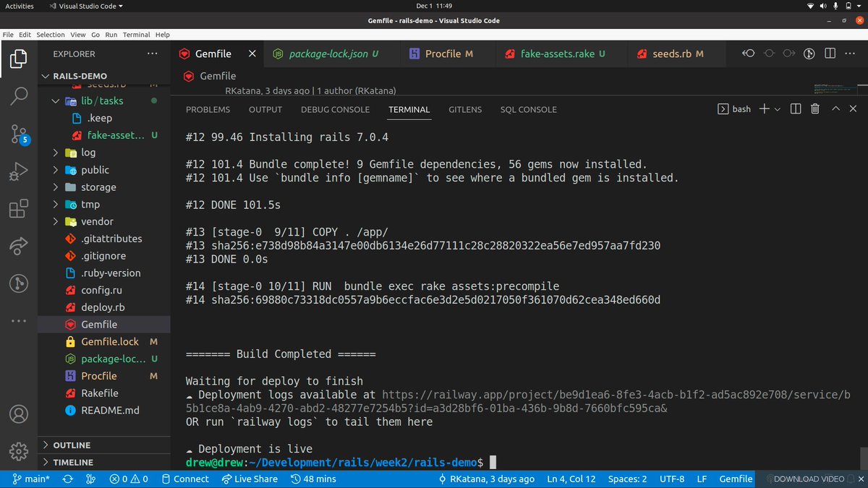
Task: Open the PROBLEMS panel tab
Action: click(x=208, y=110)
